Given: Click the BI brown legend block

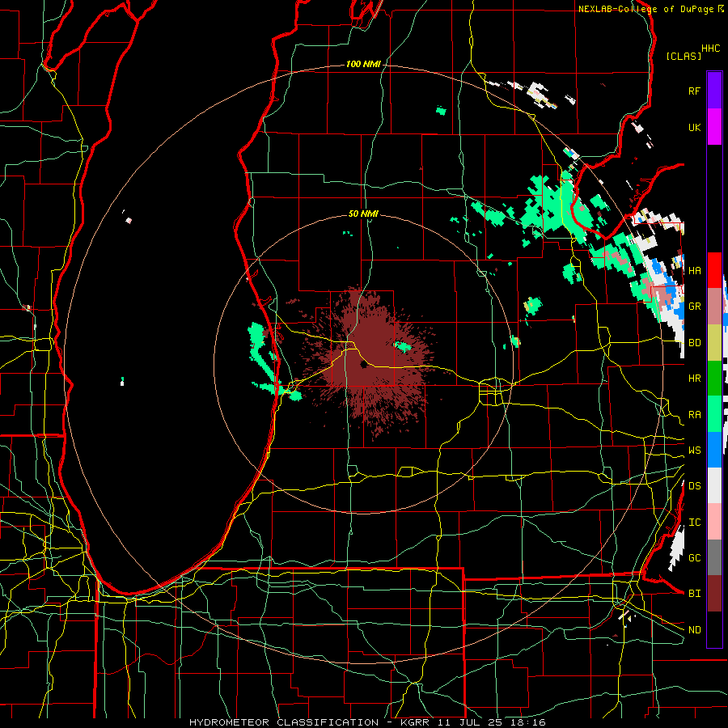Looking at the screenshot, I should pos(714,594).
